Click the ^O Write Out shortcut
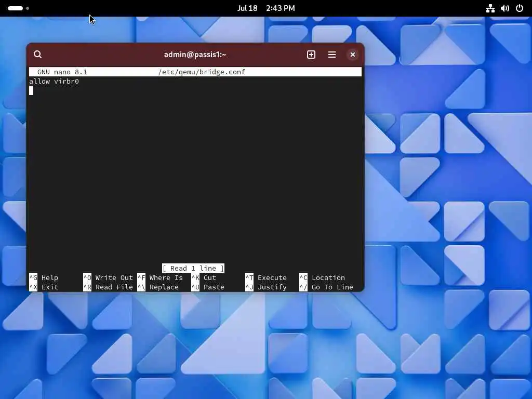The image size is (532, 399). tap(108, 277)
